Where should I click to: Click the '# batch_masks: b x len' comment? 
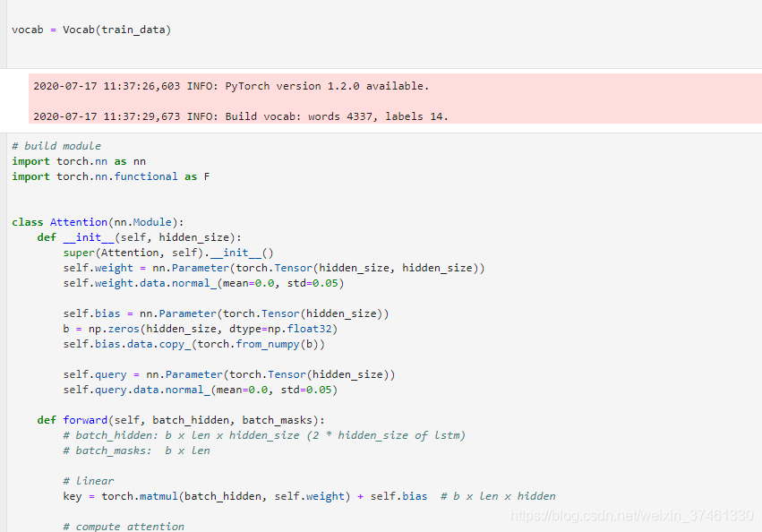137,450
